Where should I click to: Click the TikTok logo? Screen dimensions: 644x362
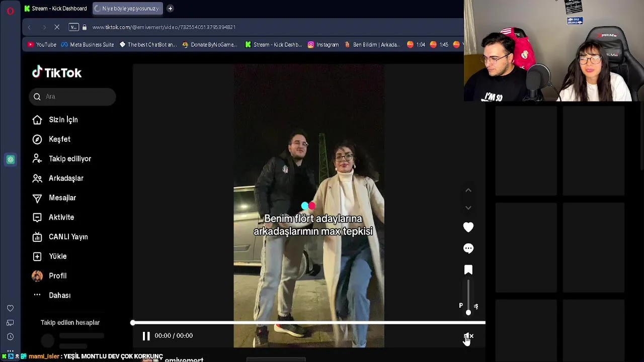coord(57,73)
